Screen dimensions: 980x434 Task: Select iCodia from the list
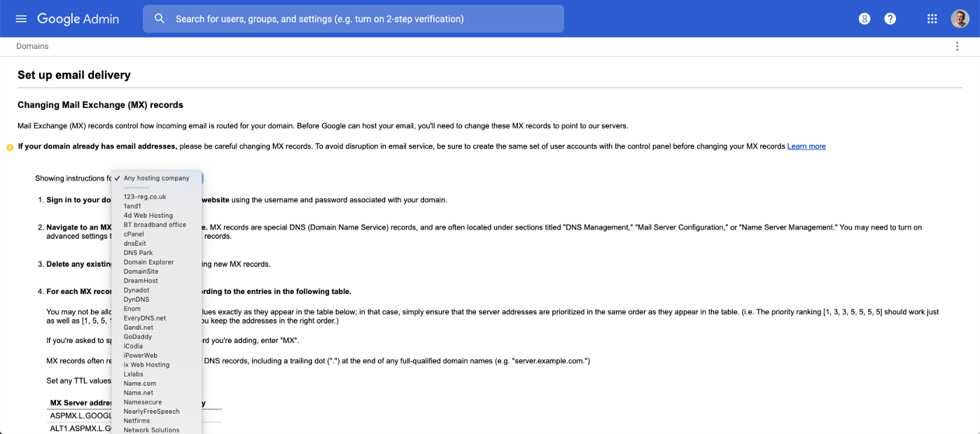134,346
